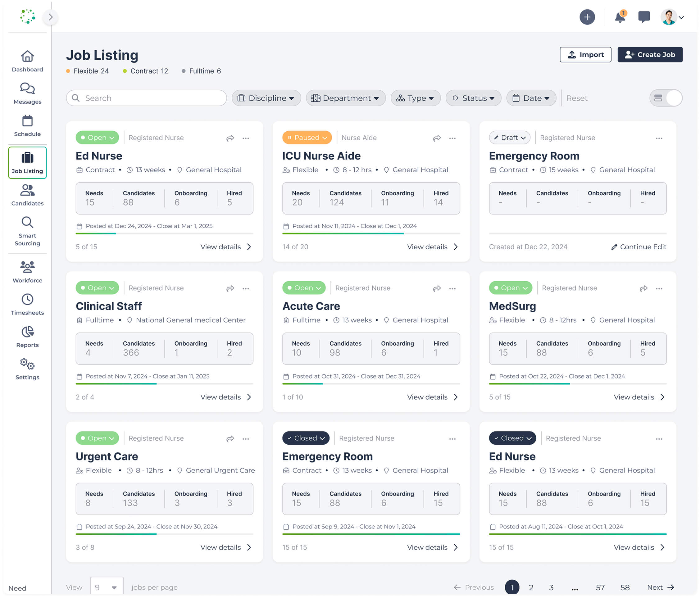Share the ICU Nurse Aide job

pos(437,138)
